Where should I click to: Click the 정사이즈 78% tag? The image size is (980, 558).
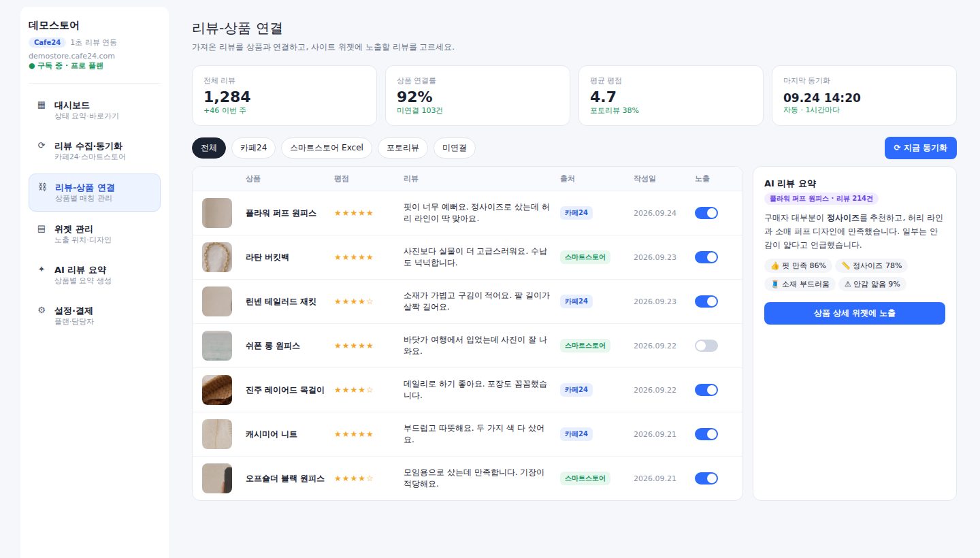[872, 265]
